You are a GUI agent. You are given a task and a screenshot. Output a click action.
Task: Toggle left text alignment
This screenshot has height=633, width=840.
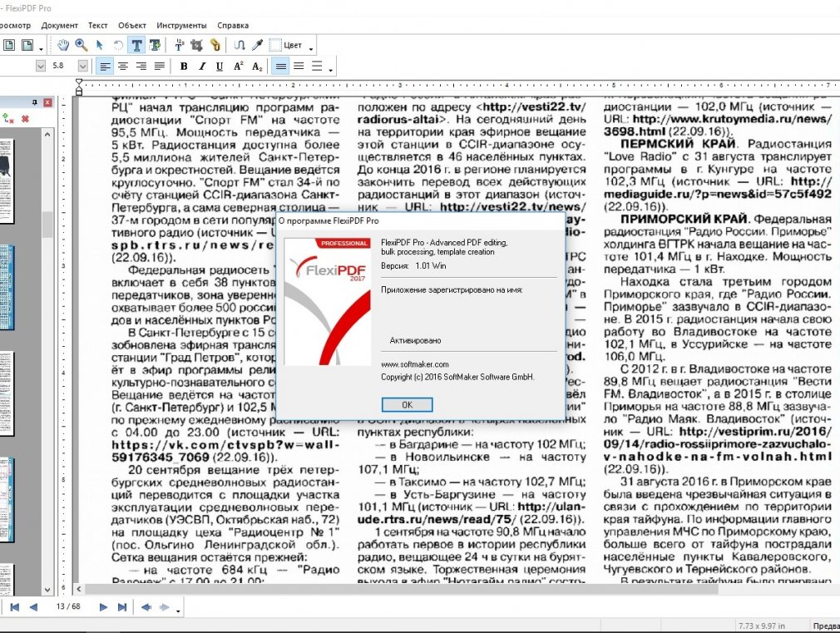coord(105,67)
